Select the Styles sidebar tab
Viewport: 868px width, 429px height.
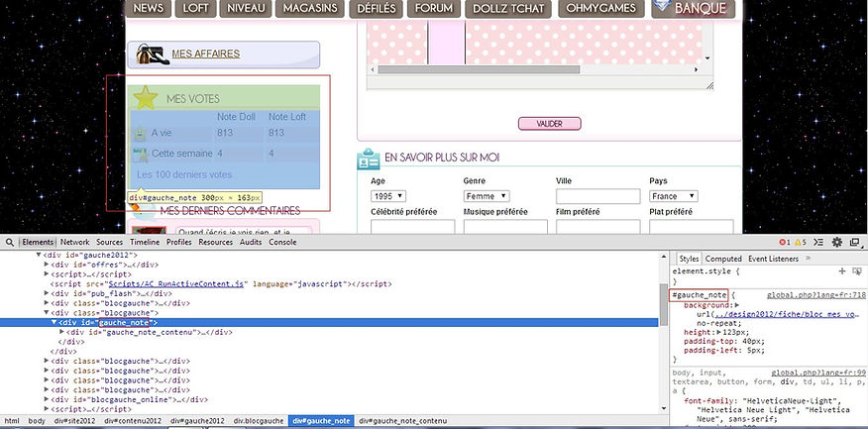tap(690, 259)
